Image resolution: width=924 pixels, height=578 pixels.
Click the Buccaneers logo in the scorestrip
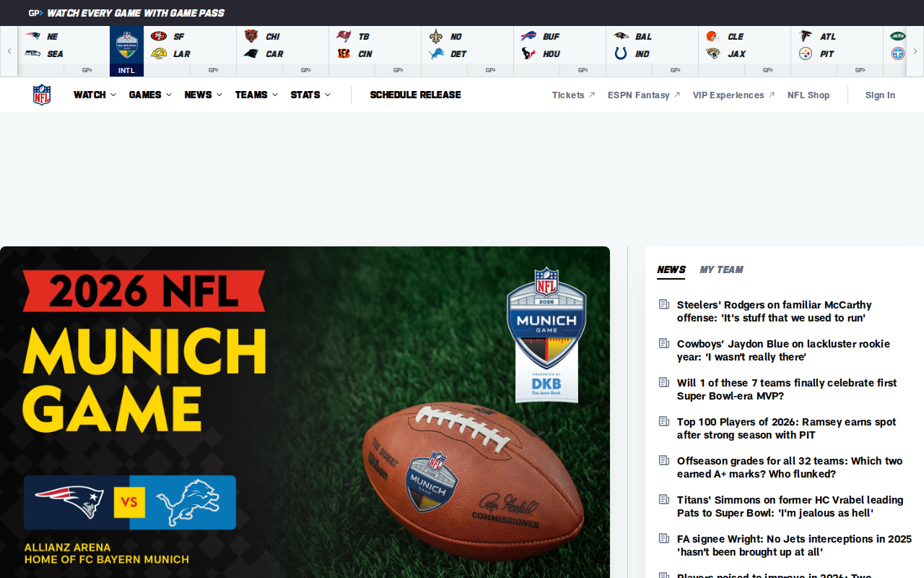point(344,36)
